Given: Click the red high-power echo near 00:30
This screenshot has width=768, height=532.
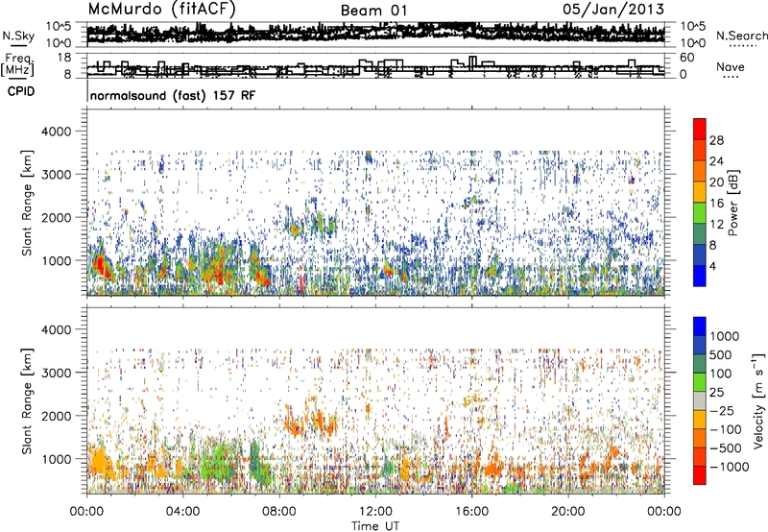Looking at the screenshot, I should tap(100, 266).
